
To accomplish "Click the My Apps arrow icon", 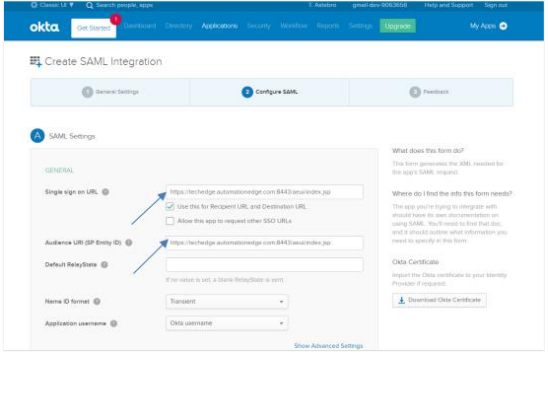I will pyautogui.click(x=503, y=26).
